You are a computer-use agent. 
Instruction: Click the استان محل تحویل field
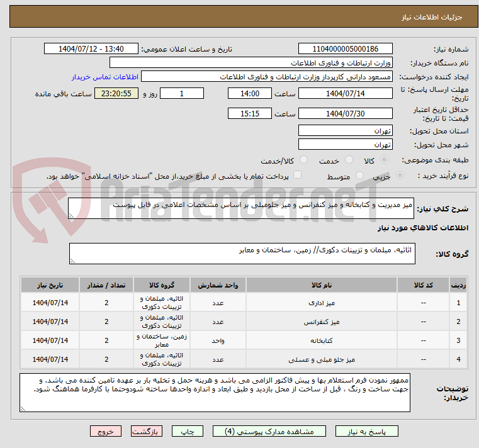click(345, 131)
